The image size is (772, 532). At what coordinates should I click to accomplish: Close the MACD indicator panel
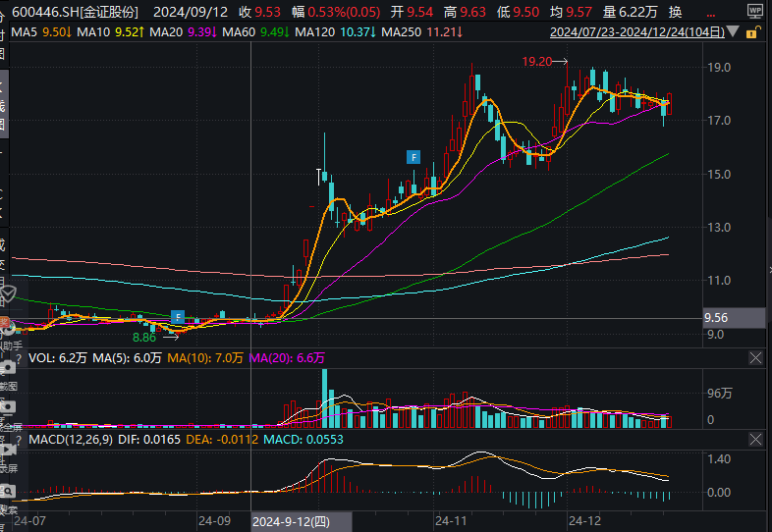(755, 439)
